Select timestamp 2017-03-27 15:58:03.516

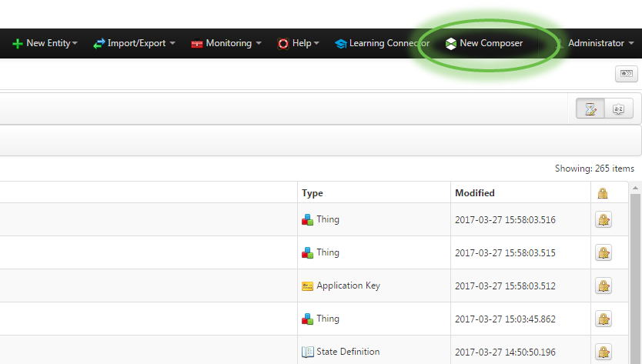point(505,220)
